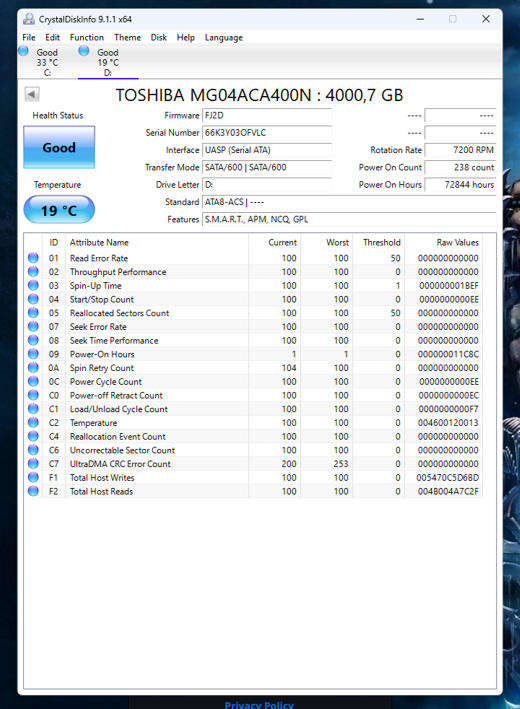The image size is (520, 709).
Task: Click the Rotation Rate value 7200 RPM
Action: point(460,150)
